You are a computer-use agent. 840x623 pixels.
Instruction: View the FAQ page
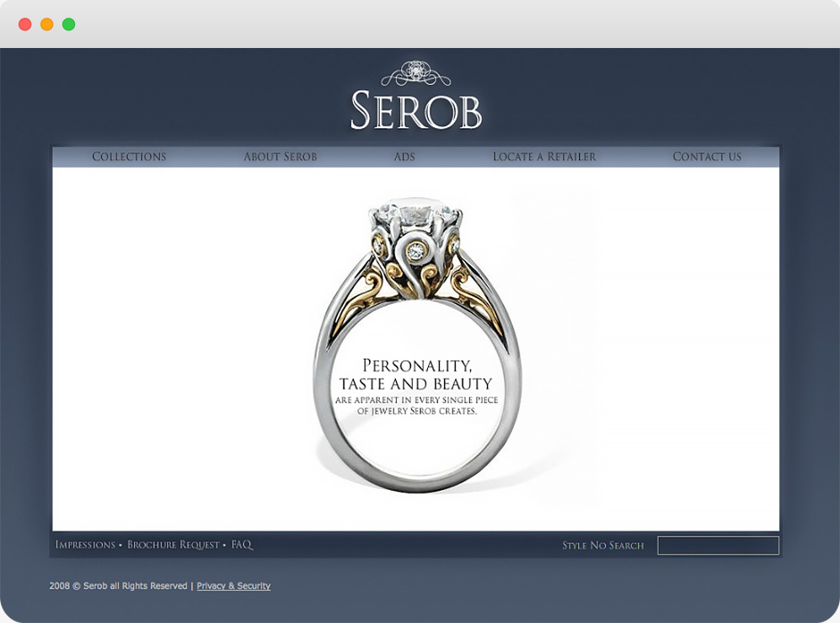tap(242, 545)
